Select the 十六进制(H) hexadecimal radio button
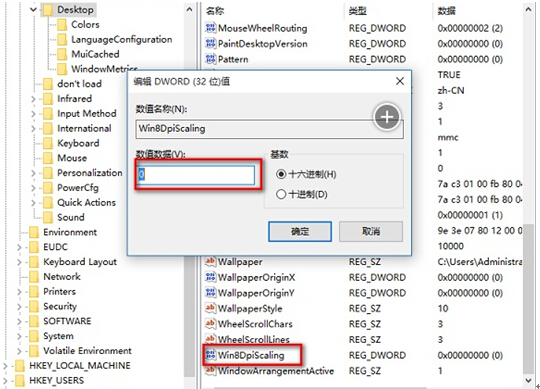 pos(281,174)
